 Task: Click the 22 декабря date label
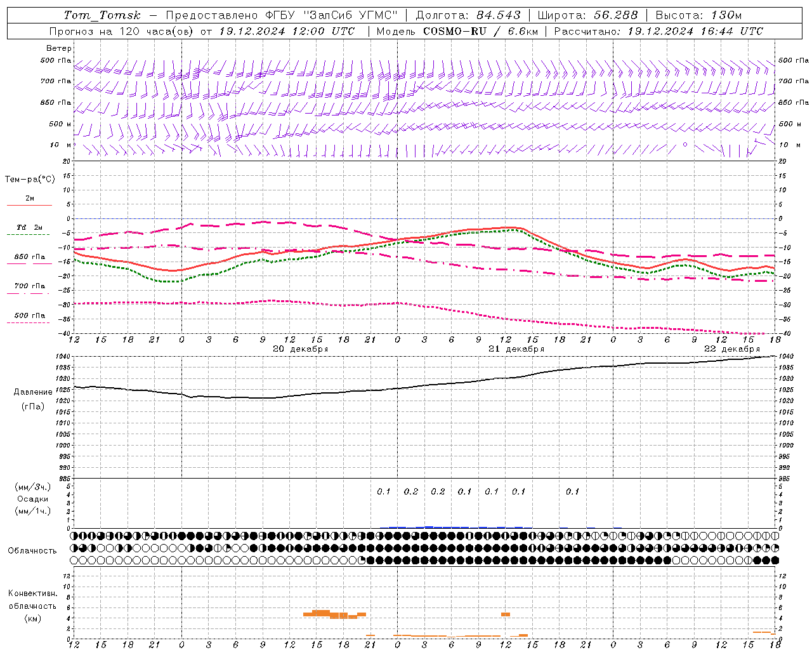(x=731, y=349)
